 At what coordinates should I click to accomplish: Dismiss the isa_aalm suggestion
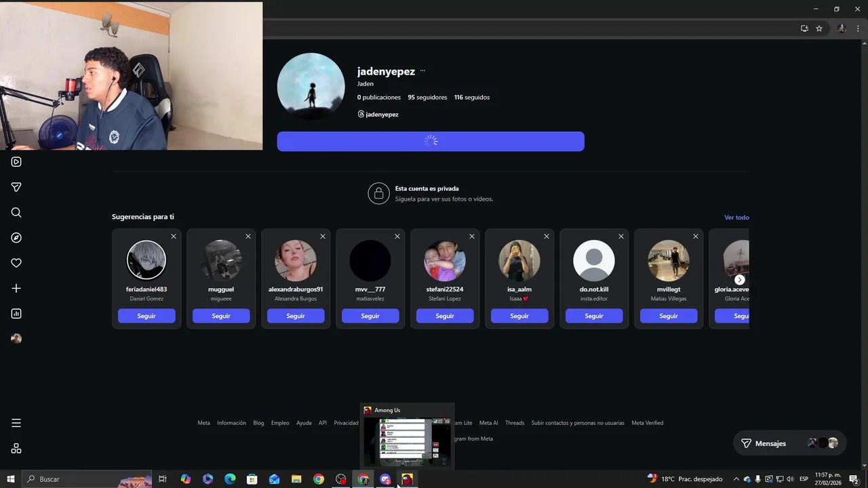547,237
